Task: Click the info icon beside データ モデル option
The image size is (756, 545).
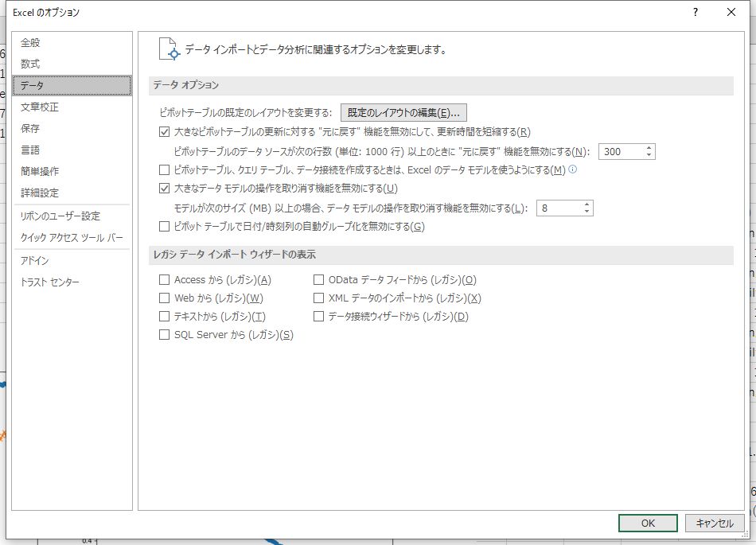Action: [x=573, y=169]
